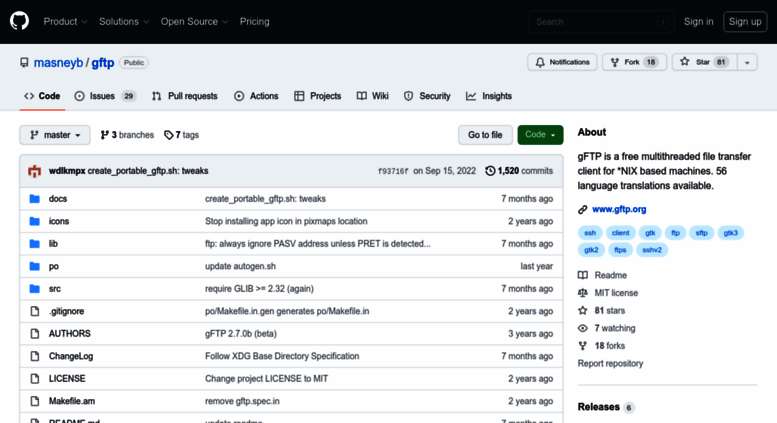The image size is (777, 423).
Task: Click the Sign up button
Action: pyautogui.click(x=745, y=21)
